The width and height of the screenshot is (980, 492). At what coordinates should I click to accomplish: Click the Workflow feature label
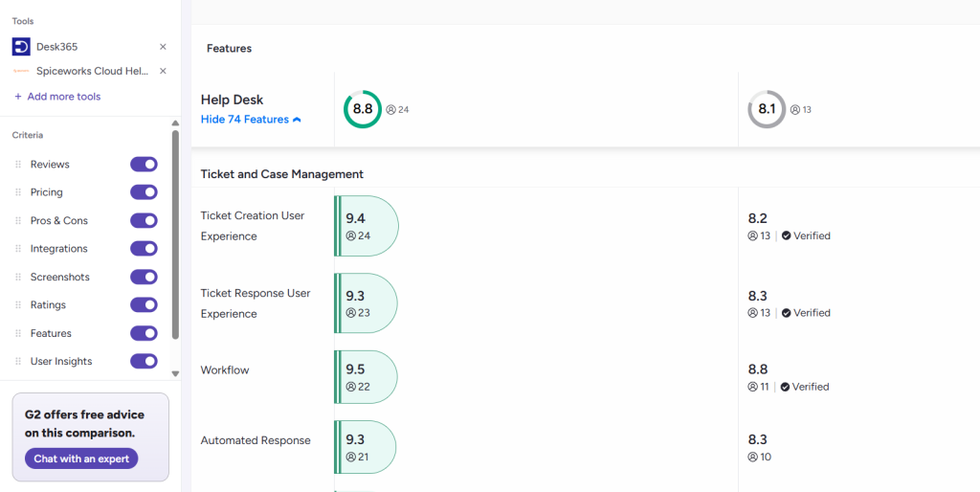225,370
